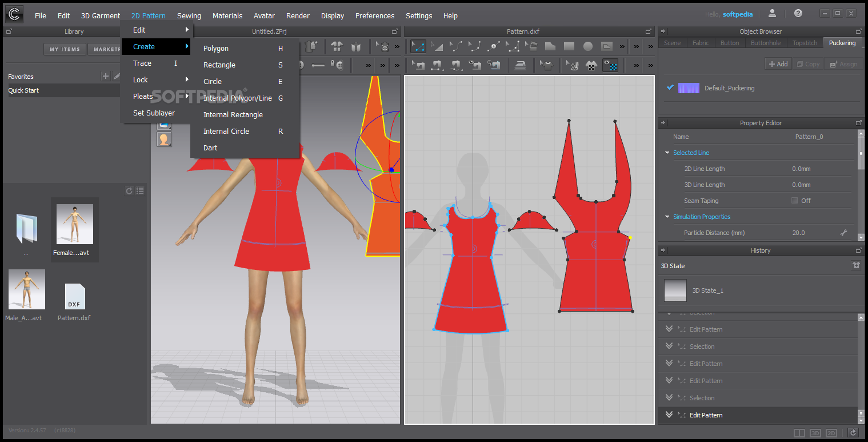
Task: Switch to 3D-only window layout
Action: point(815,433)
